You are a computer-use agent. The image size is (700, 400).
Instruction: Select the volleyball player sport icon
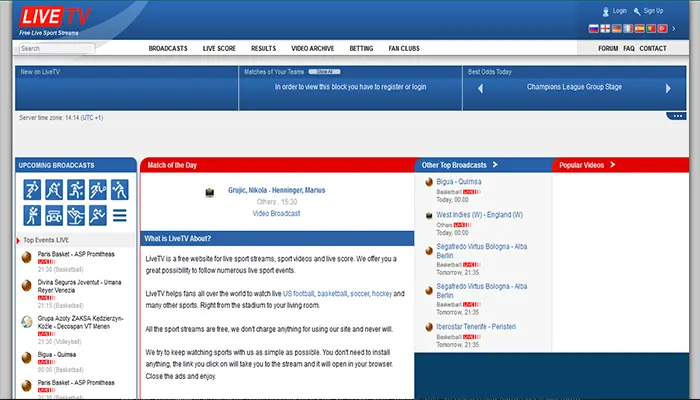click(x=120, y=190)
